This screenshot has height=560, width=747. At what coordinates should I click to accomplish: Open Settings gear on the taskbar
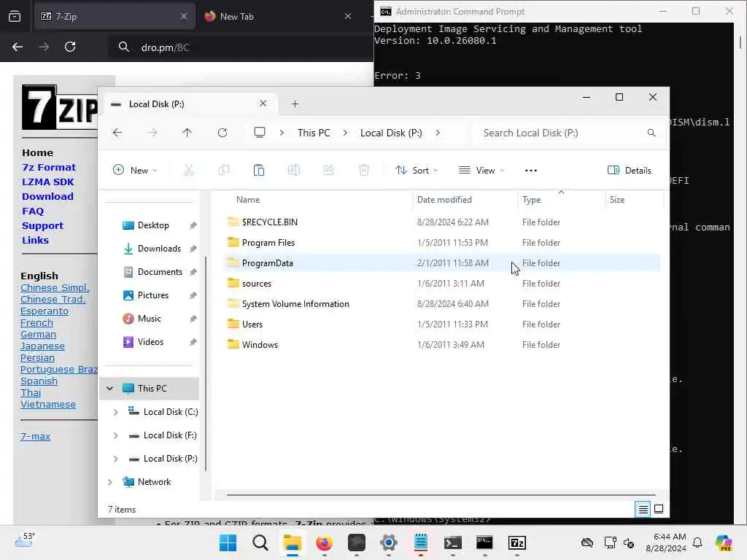pos(389,542)
